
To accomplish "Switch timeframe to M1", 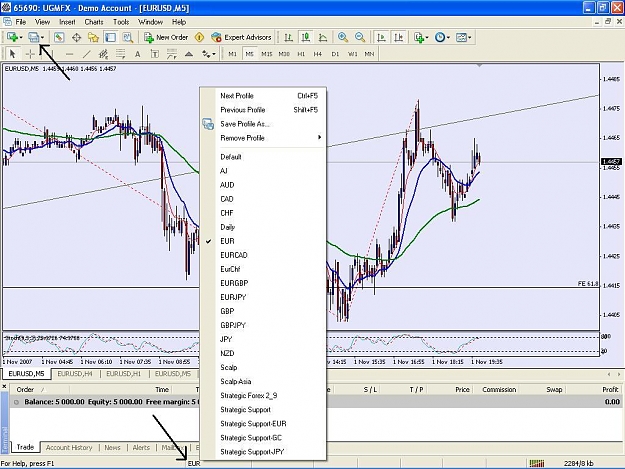I will coord(232,54).
